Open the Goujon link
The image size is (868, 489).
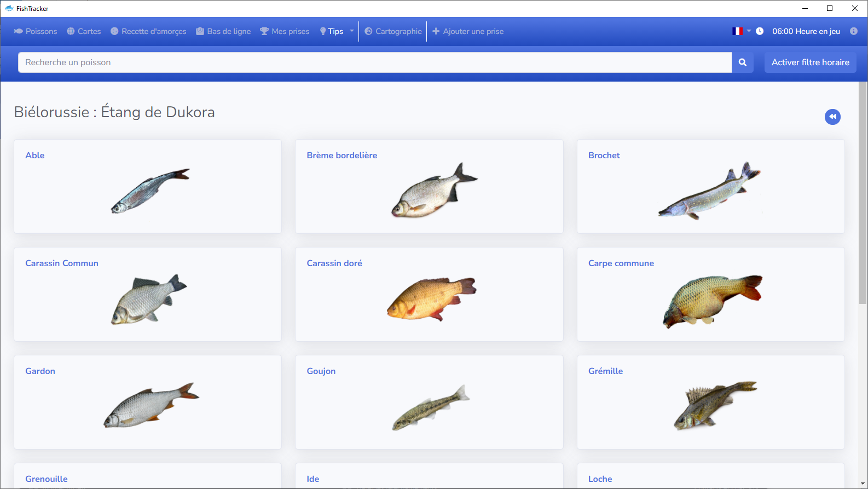coord(321,371)
